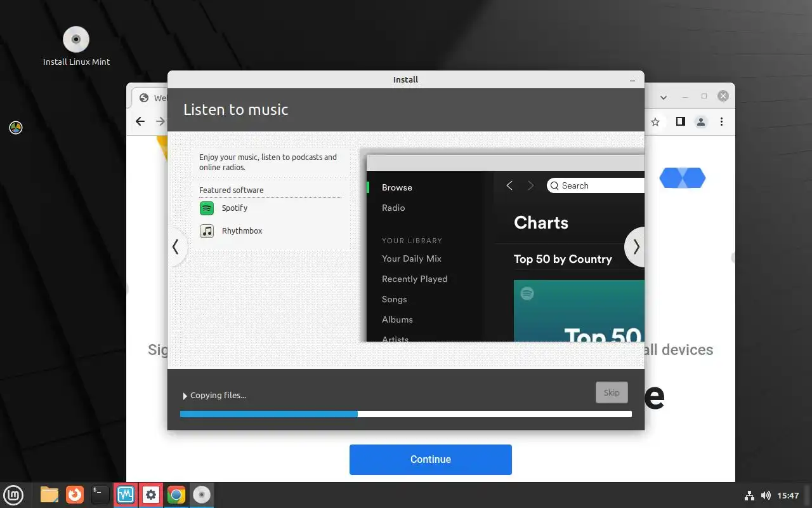Click the Skip button in installer
This screenshot has height=508, width=812.
[612, 392]
